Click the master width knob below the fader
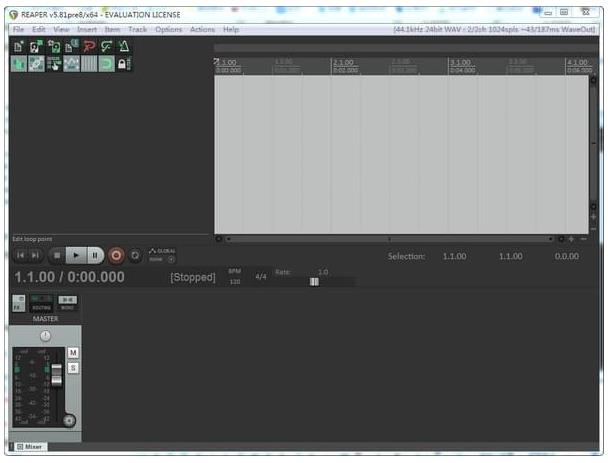 pos(69,421)
